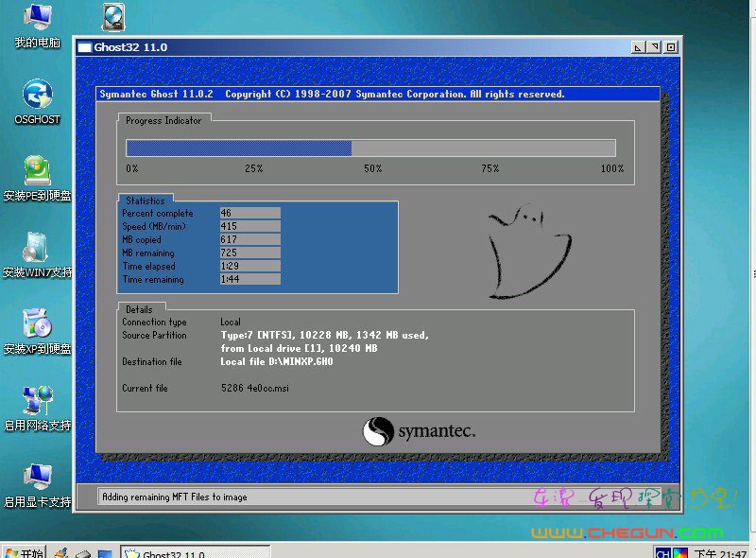Open the disk drive icon atop the desktop
The width and height of the screenshot is (756, 558).
113,17
